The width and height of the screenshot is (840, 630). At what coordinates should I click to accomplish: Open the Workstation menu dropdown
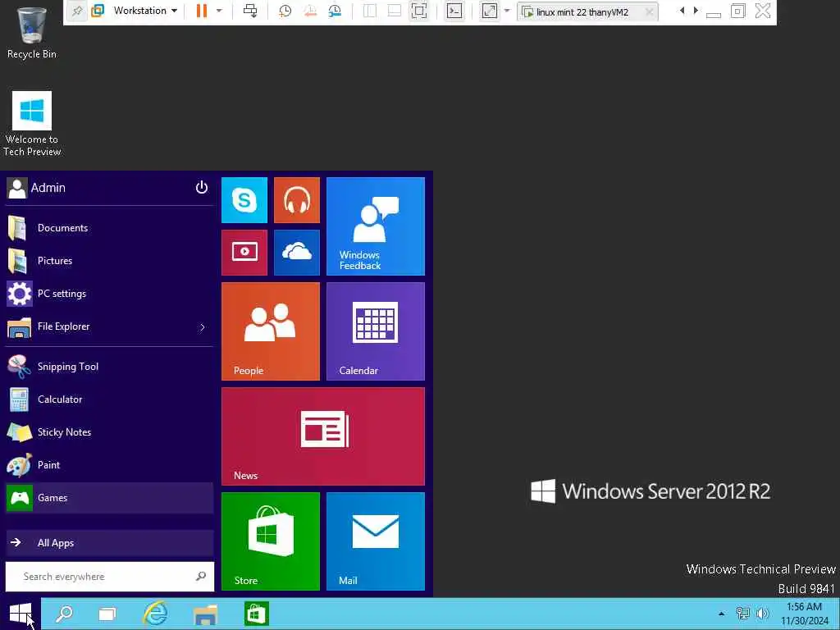tap(145, 11)
